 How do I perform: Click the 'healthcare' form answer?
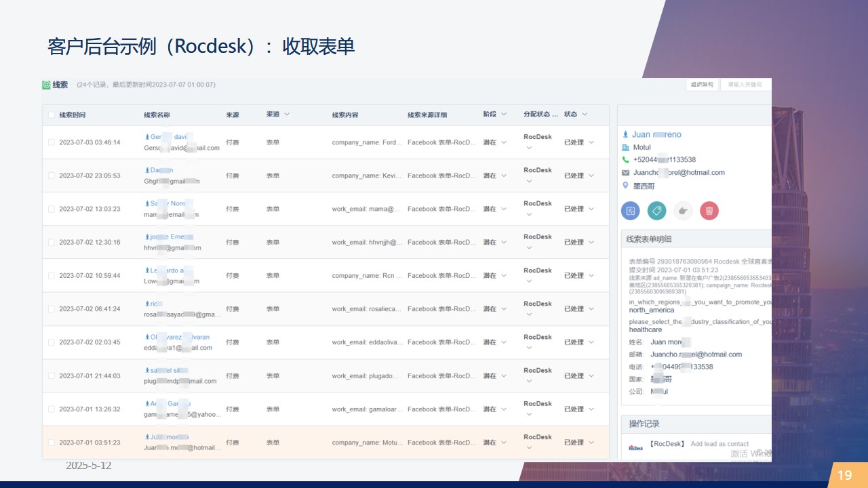tap(646, 329)
